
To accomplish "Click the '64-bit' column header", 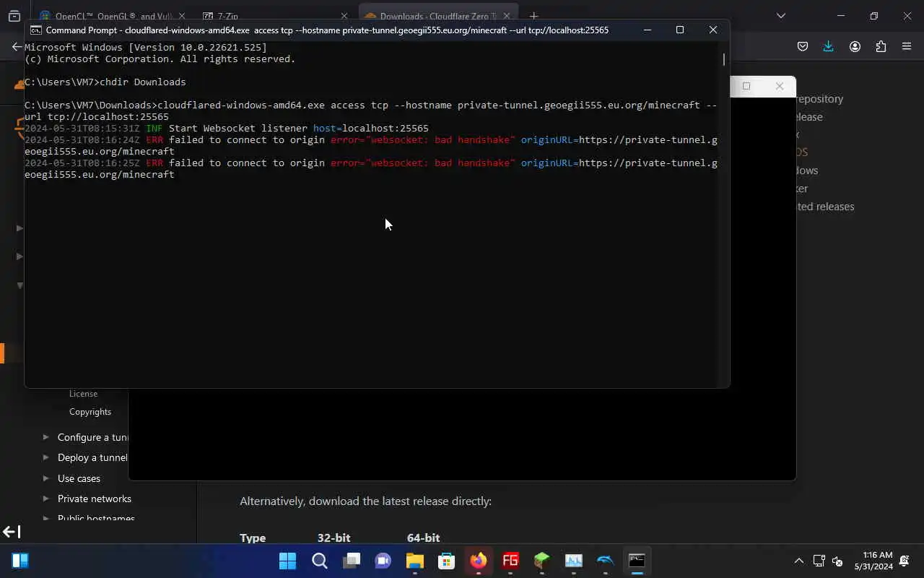I will click(x=423, y=538).
